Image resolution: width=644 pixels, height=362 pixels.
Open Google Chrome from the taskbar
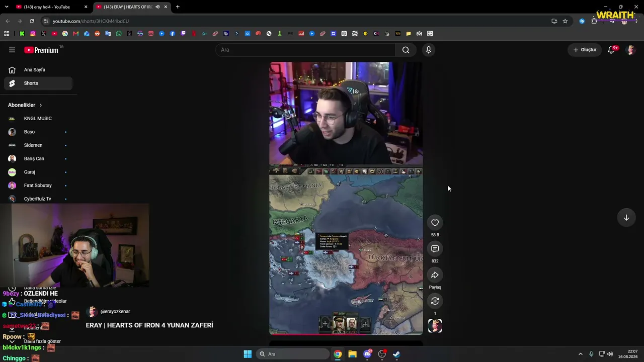coord(338,354)
